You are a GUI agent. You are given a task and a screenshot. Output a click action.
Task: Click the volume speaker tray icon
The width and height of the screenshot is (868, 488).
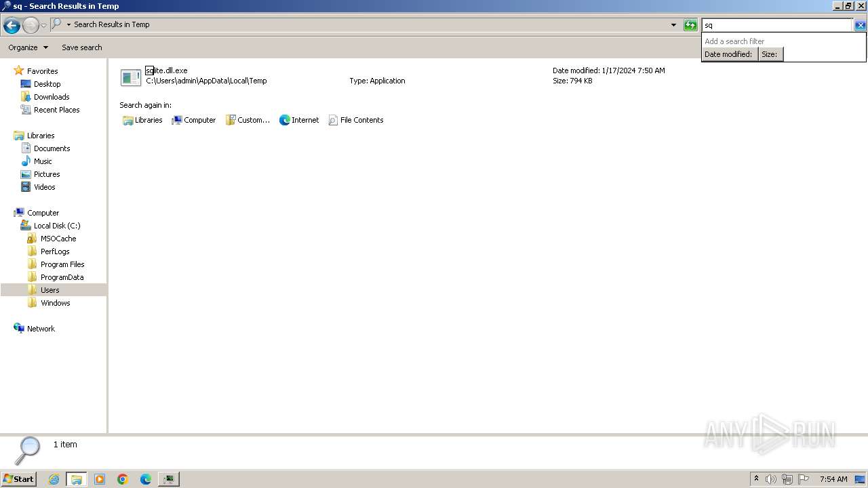pyautogui.click(x=771, y=479)
